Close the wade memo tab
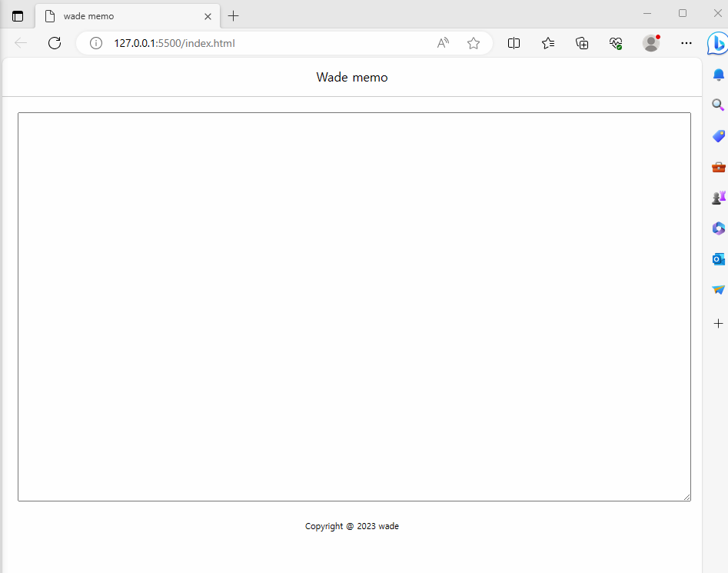This screenshot has width=728, height=573. tap(208, 16)
